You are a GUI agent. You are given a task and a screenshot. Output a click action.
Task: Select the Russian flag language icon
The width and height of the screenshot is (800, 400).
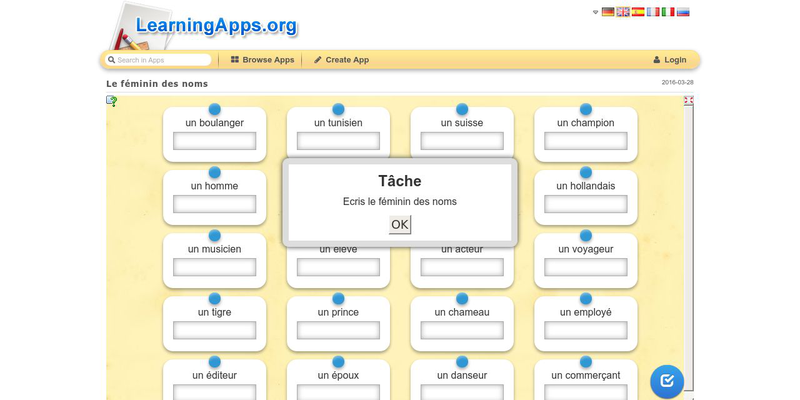683,12
